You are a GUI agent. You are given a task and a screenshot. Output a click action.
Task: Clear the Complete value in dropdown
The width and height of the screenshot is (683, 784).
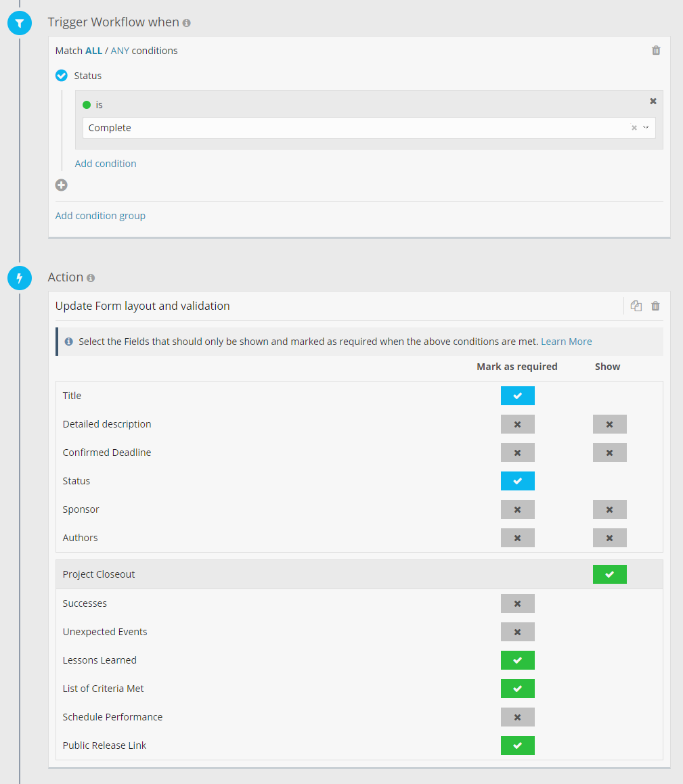tap(634, 128)
